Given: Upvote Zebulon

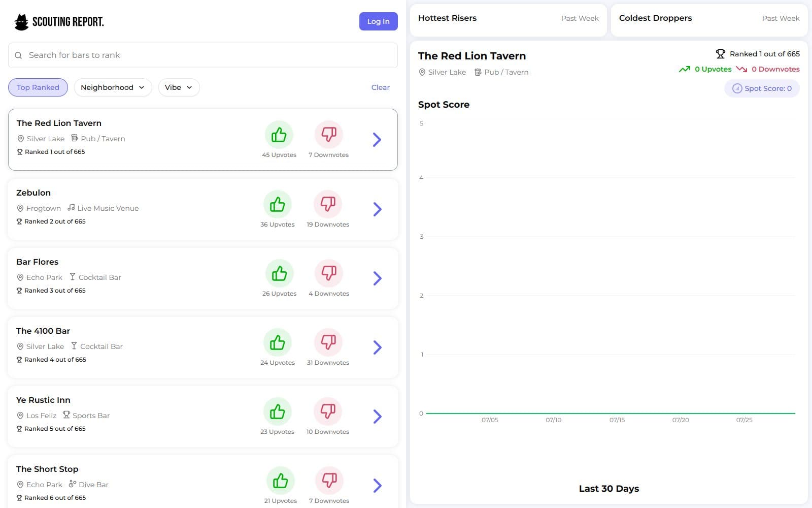Looking at the screenshot, I should click(x=277, y=204).
